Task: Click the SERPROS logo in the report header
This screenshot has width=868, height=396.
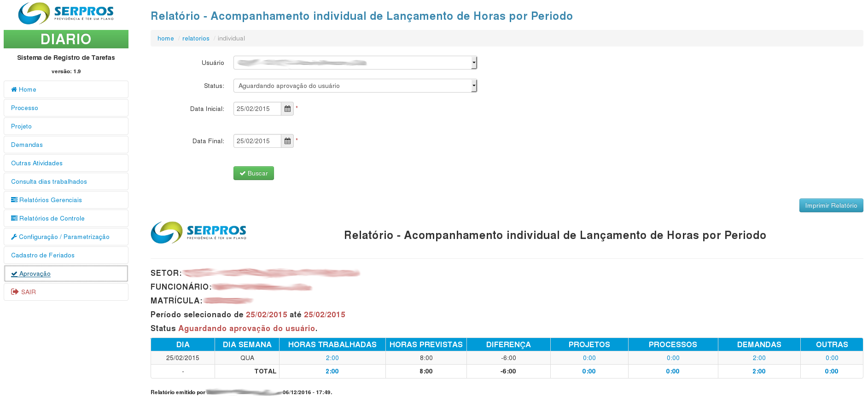Action: tap(198, 233)
